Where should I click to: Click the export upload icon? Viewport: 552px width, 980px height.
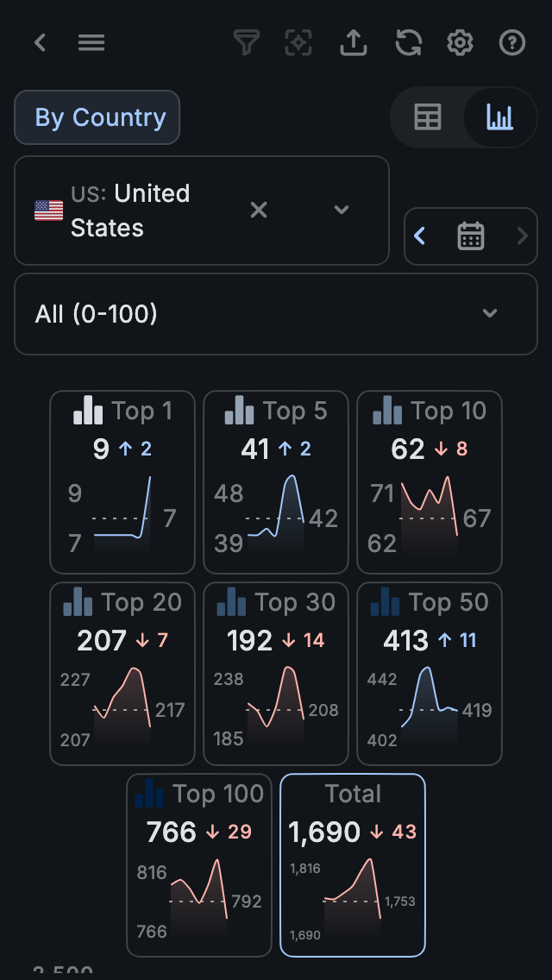pyautogui.click(x=354, y=43)
